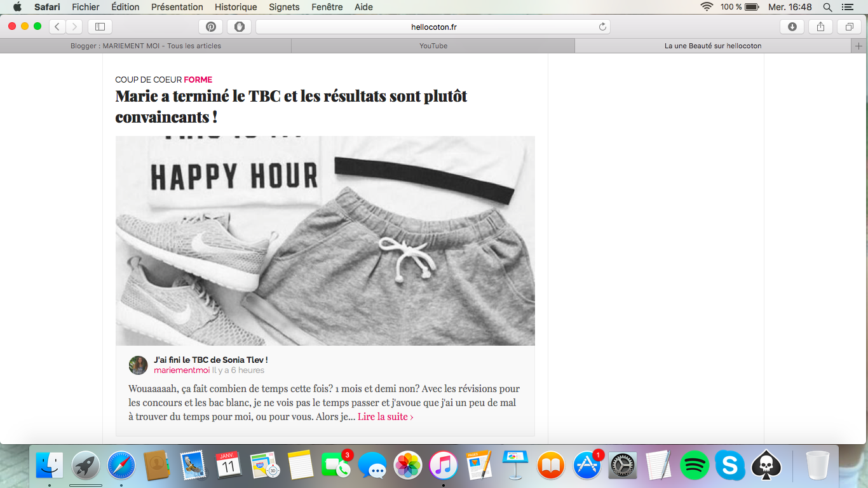868x488 pixels.
Task: Launch Spotify from the Dock
Action: [x=694, y=466]
